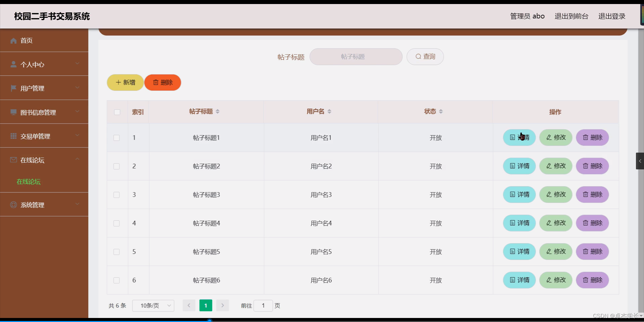
Task: Click the 系统管理 settings icon
Action: (x=13, y=205)
